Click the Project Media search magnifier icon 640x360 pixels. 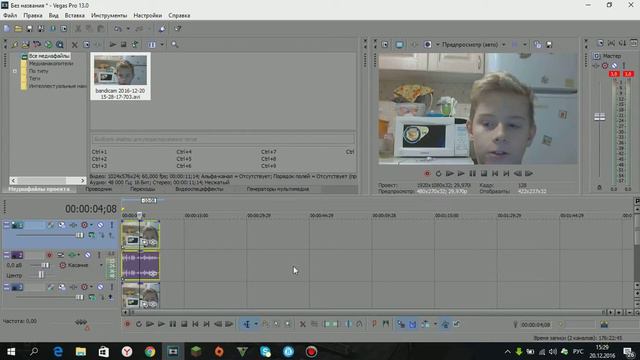[x=175, y=44]
